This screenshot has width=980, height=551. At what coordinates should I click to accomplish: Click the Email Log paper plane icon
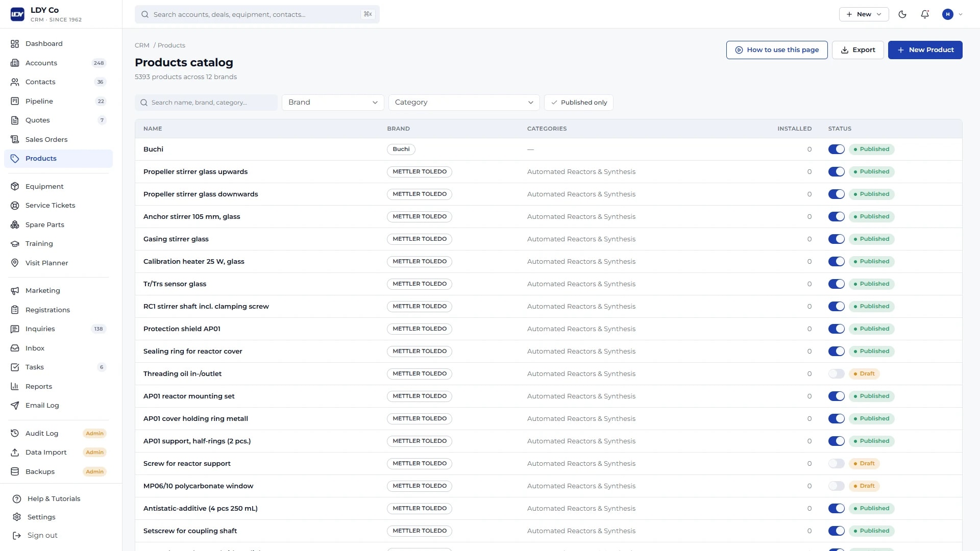15,406
